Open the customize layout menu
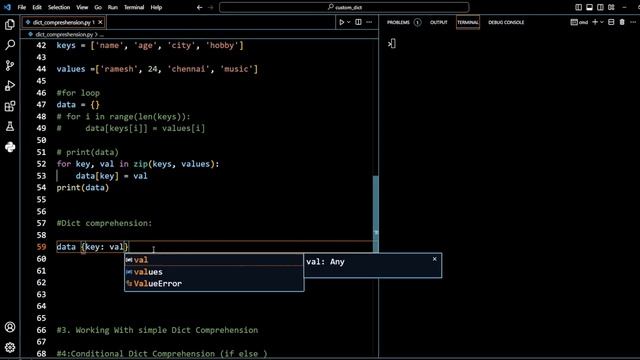640x360 pixels. tap(611, 7)
